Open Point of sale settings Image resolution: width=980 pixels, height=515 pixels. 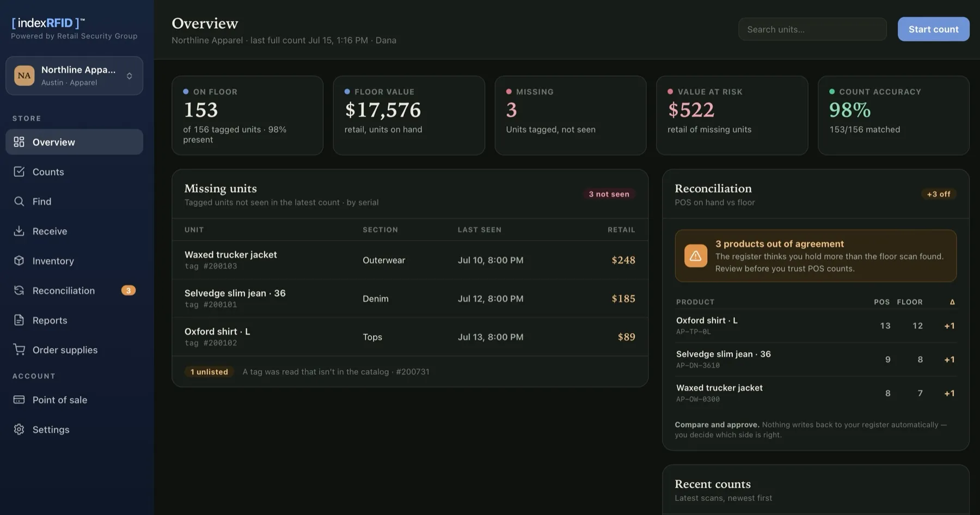tap(75, 400)
